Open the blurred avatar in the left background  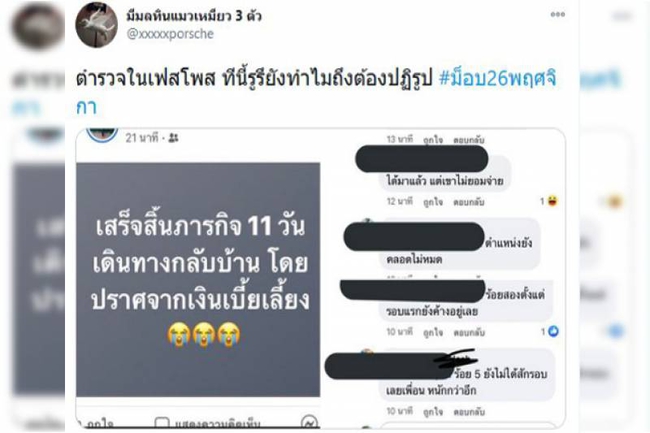coord(38,27)
